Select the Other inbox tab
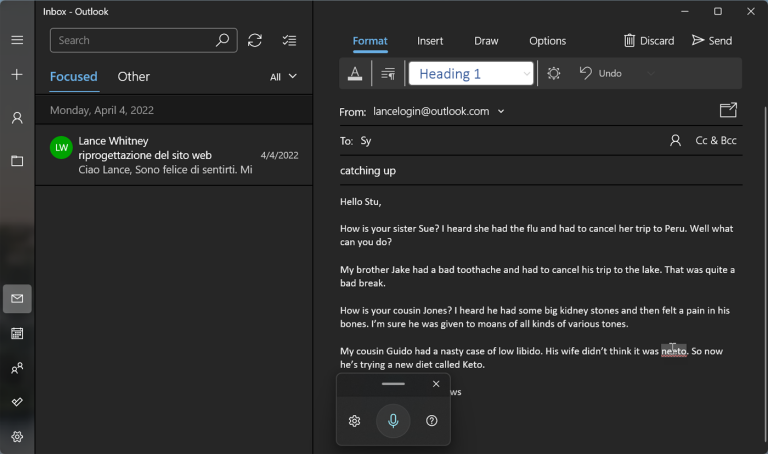This screenshot has height=454, width=768. point(133,77)
